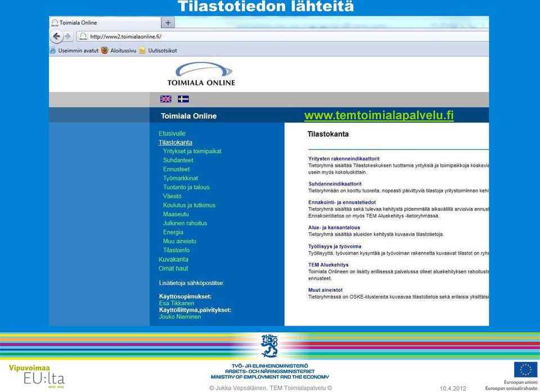The width and height of the screenshot is (540, 392).
Task: Open Kuvakanta in the sidebar
Action: [x=173, y=259]
